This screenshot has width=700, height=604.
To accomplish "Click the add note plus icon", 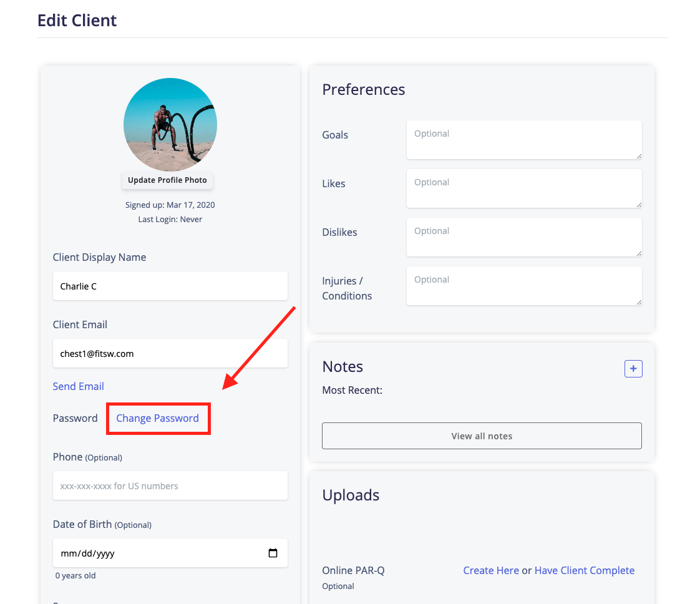I will pos(633,368).
